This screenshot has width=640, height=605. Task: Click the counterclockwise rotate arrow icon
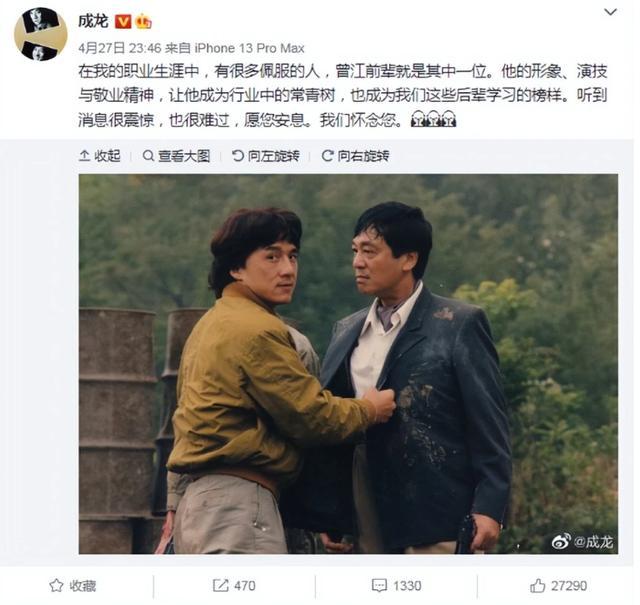point(238,156)
